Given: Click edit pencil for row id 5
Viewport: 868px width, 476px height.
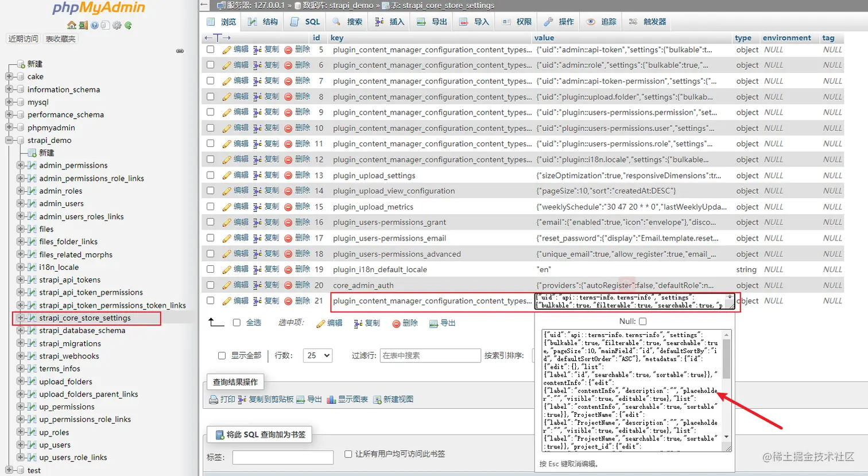Looking at the screenshot, I should pyautogui.click(x=227, y=50).
